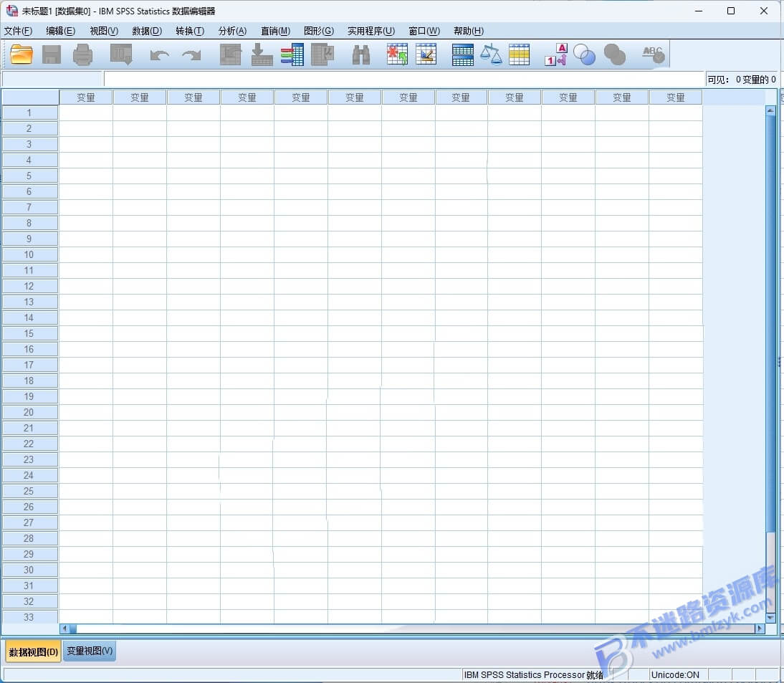
Task: Select row header 18
Action: [x=30, y=381]
